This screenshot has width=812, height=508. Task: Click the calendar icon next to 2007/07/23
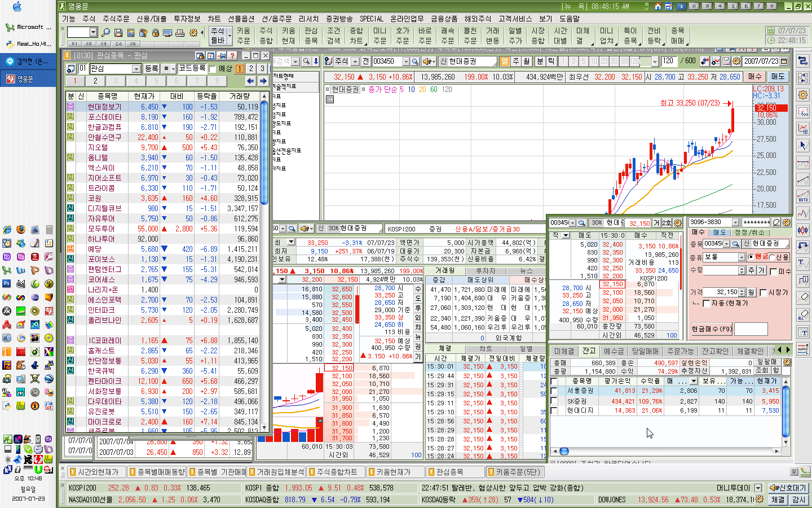(784, 61)
